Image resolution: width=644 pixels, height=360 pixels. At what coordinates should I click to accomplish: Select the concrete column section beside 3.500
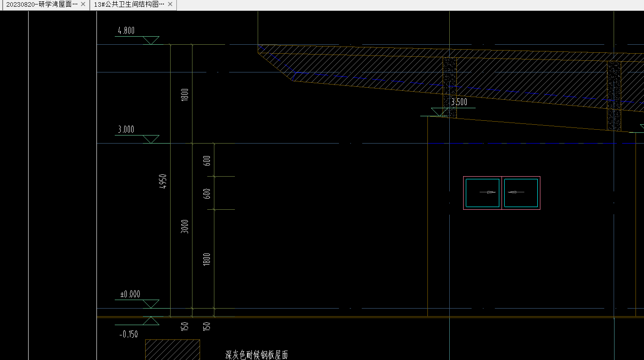point(450,88)
